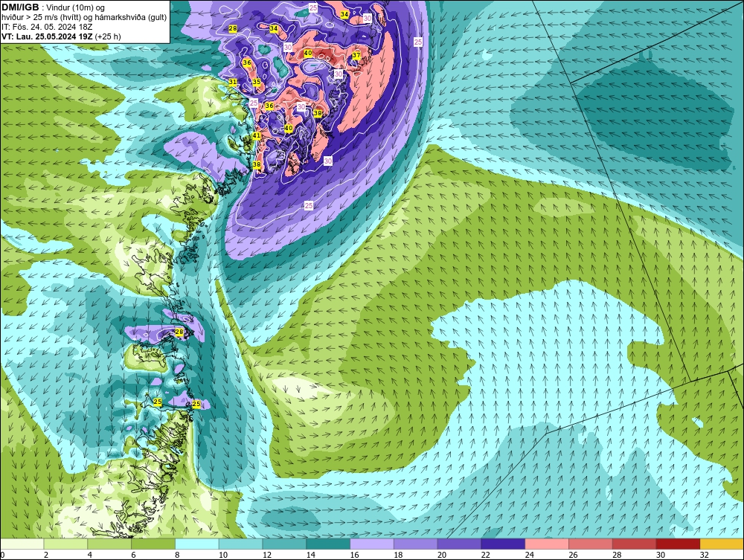This screenshot has height=560, width=744.
Task: Select the 16–18 m/s light purple swatch
Action: 372,544
